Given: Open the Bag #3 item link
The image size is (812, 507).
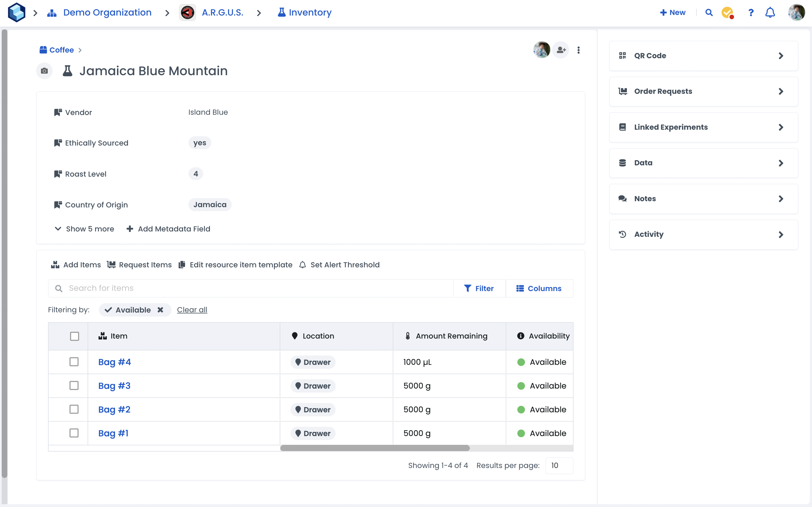Looking at the screenshot, I should point(114,385).
